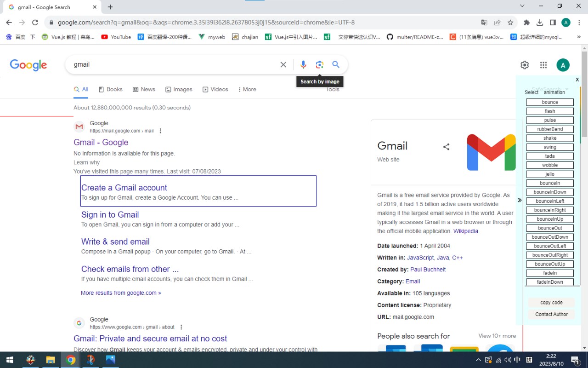Image resolution: width=588 pixels, height=368 pixels.
Task: Select the bounceOutDown animation
Action: (550, 237)
